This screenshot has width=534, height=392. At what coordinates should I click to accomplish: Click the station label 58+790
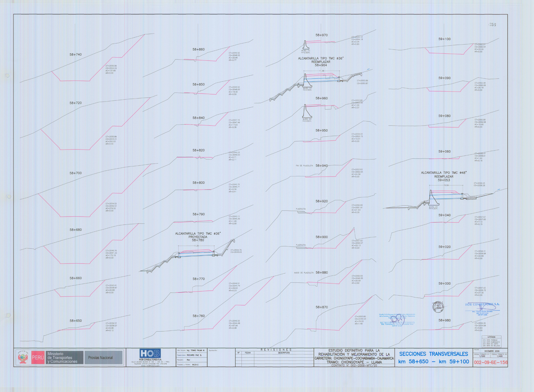click(x=199, y=214)
